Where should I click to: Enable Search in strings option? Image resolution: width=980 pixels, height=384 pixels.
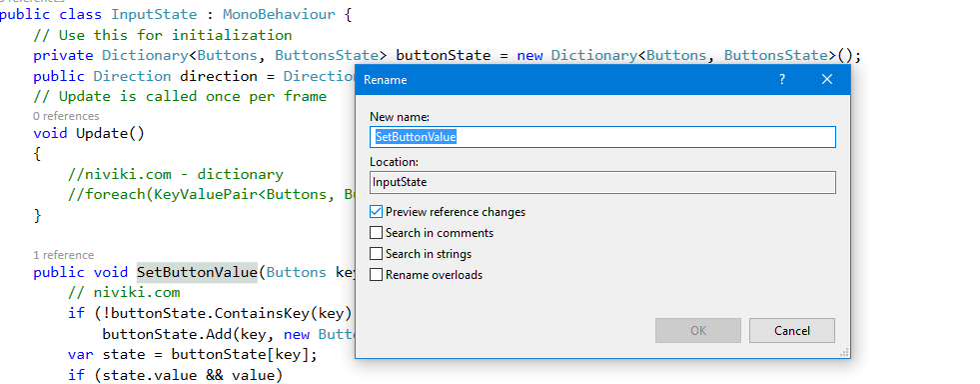point(377,254)
